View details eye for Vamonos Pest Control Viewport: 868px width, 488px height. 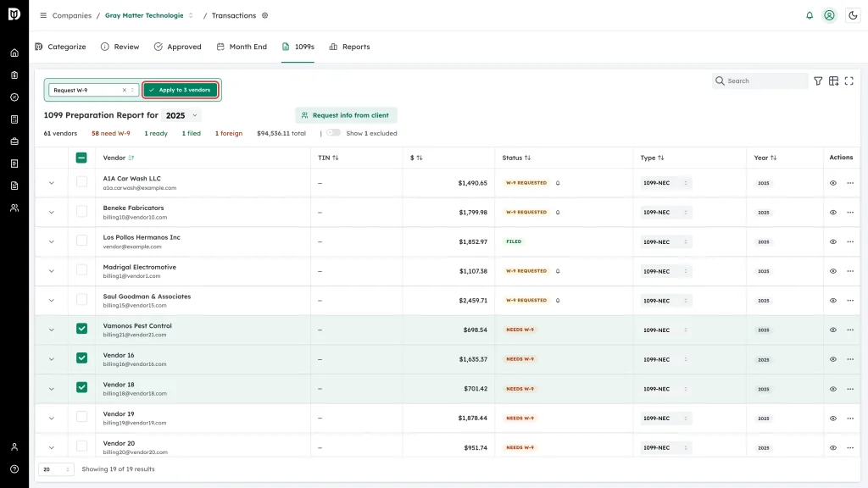(832, 330)
